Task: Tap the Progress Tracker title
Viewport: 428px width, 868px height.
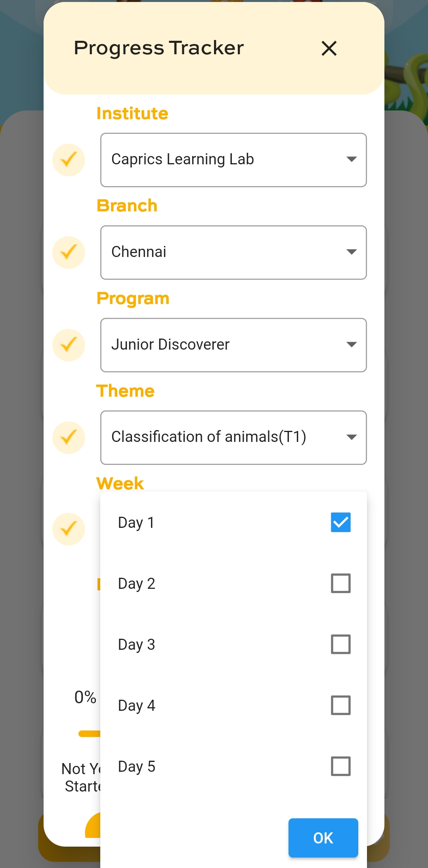Action: [x=159, y=48]
